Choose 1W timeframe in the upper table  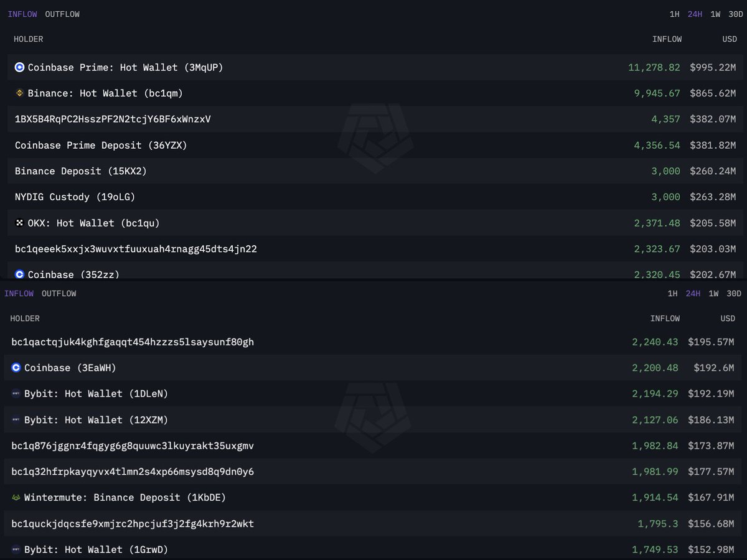tap(715, 14)
